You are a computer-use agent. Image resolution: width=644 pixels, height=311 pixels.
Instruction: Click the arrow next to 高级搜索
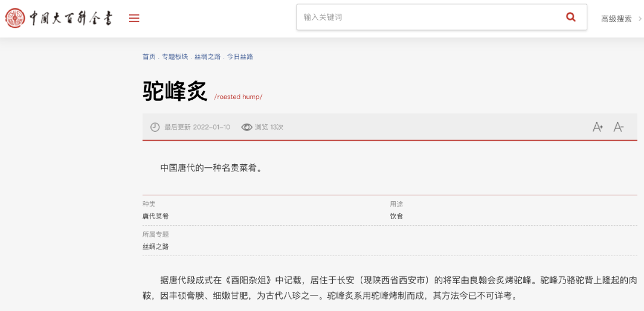pos(640,19)
